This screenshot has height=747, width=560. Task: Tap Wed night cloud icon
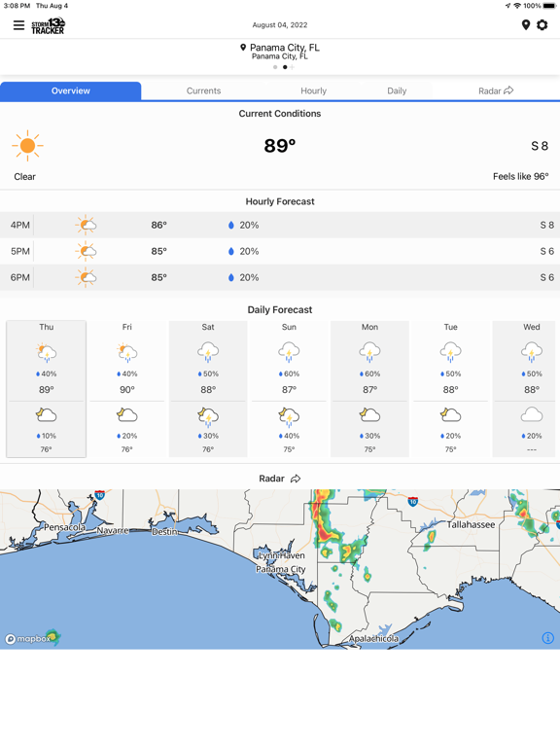(532, 415)
